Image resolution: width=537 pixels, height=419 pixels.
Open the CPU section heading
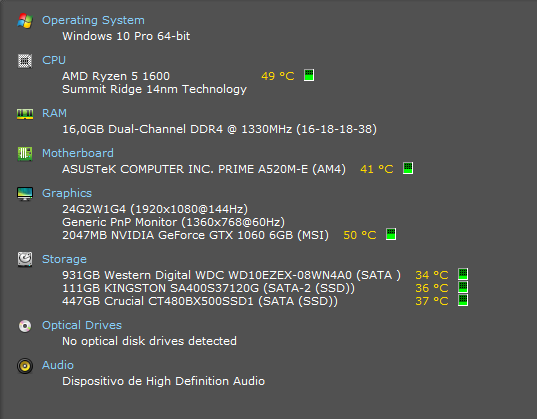click(x=54, y=60)
